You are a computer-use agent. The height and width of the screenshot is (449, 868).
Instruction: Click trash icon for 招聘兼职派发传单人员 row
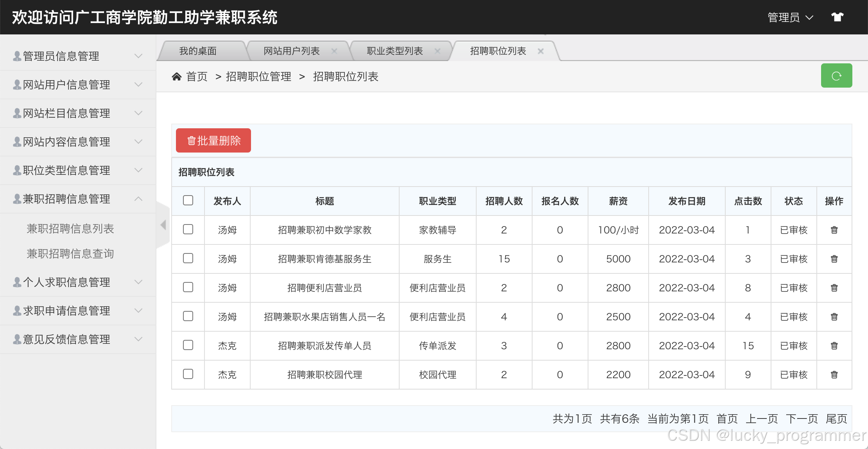pyautogui.click(x=834, y=346)
